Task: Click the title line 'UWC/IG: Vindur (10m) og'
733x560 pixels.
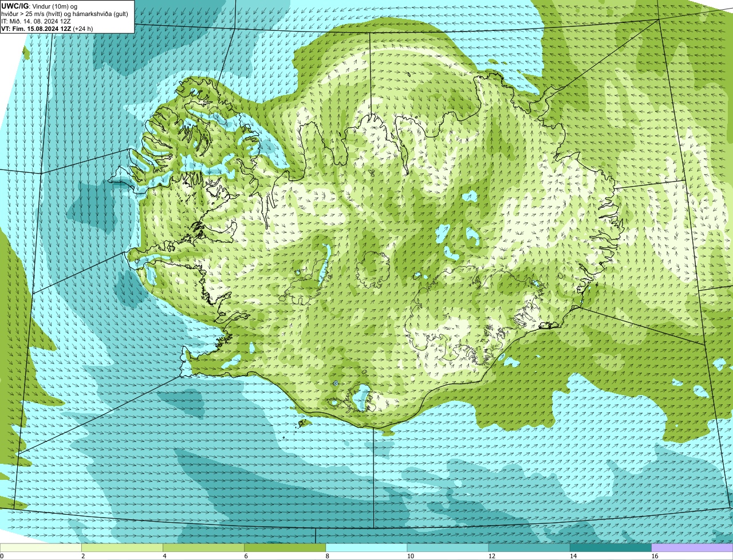Action: (x=40, y=6)
